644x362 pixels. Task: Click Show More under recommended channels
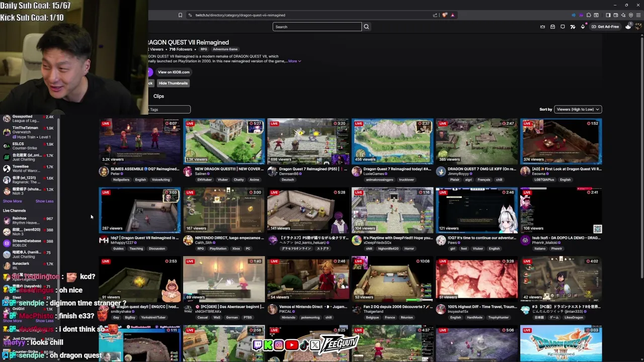[x=13, y=201]
